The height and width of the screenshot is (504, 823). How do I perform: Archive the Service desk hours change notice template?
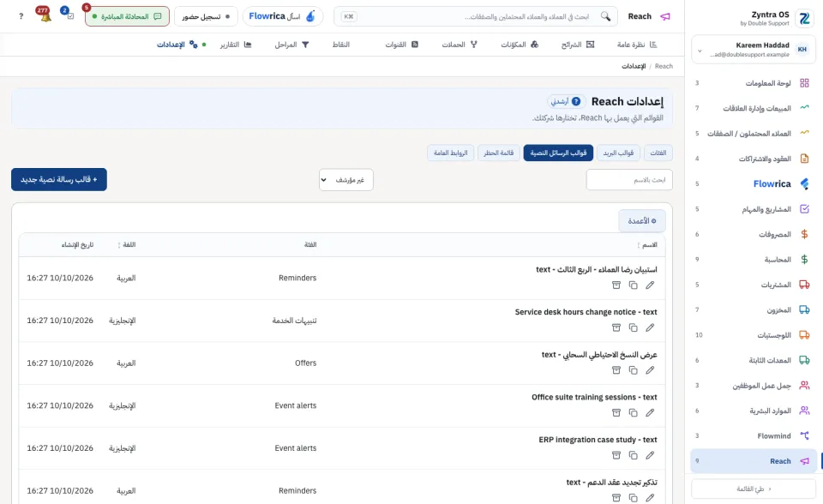[616, 327]
